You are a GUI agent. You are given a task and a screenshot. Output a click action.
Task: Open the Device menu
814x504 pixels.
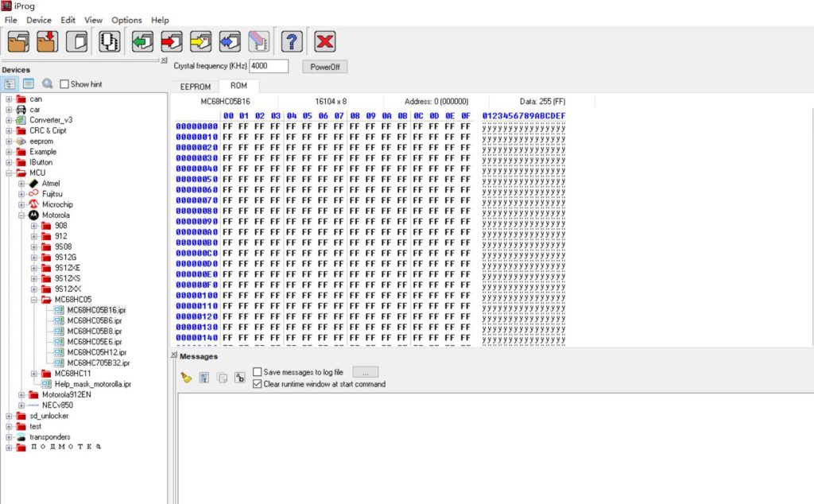(x=39, y=20)
